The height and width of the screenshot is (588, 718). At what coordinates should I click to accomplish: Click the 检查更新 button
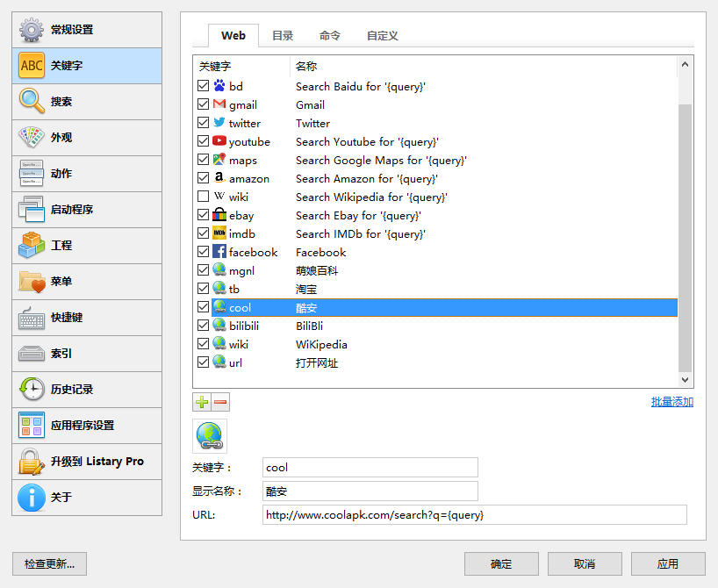coord(49,563)
